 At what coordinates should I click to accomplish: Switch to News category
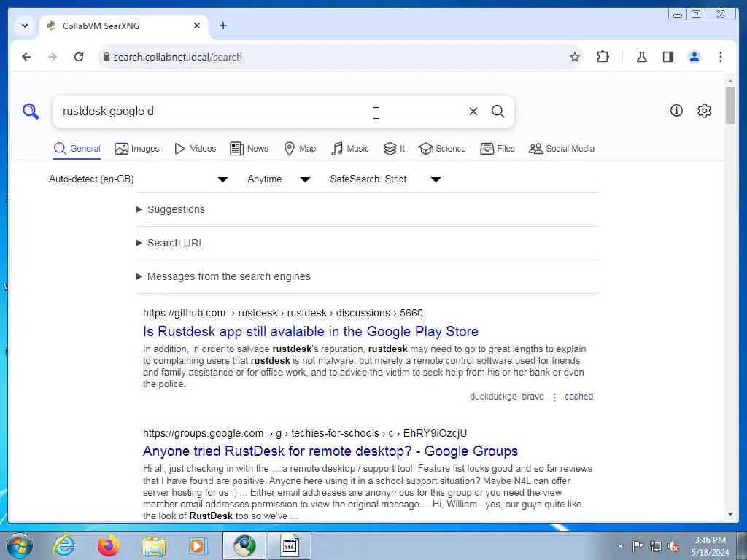[249, 149]
